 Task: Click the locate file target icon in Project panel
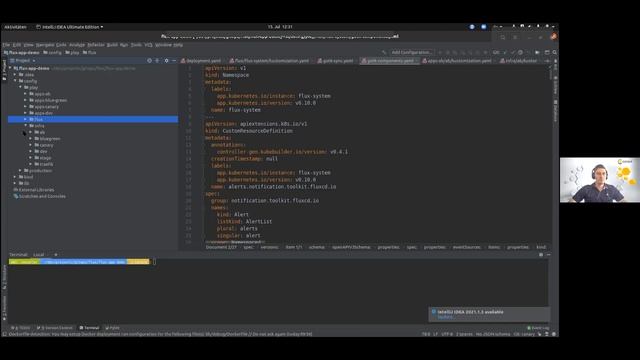(x=149, y=60)
